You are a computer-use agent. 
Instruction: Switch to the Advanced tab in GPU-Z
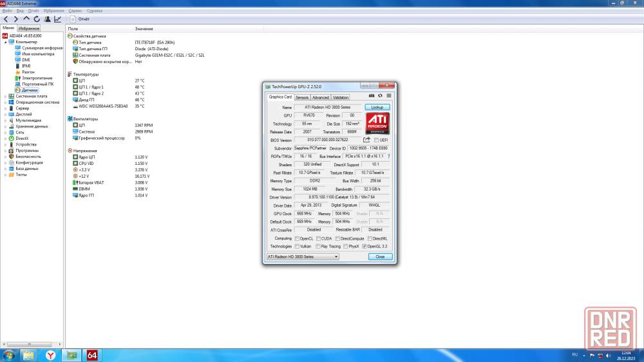point(320,97)
